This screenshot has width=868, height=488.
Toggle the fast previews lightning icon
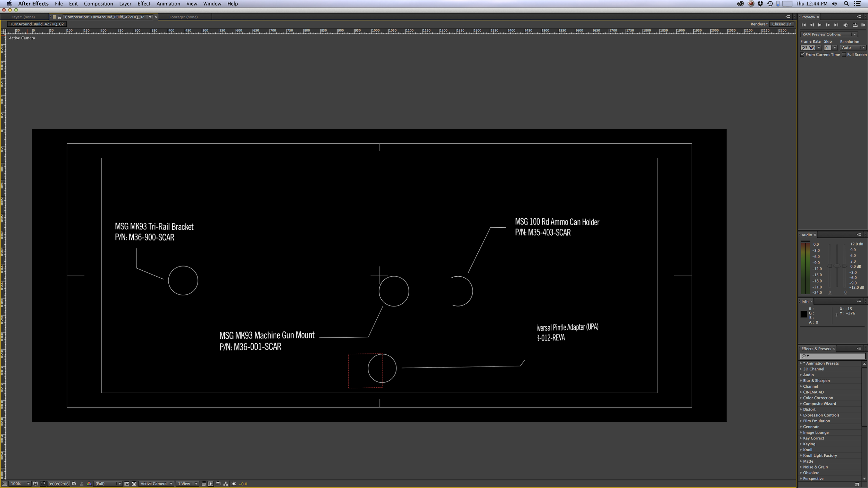(211, 484)
